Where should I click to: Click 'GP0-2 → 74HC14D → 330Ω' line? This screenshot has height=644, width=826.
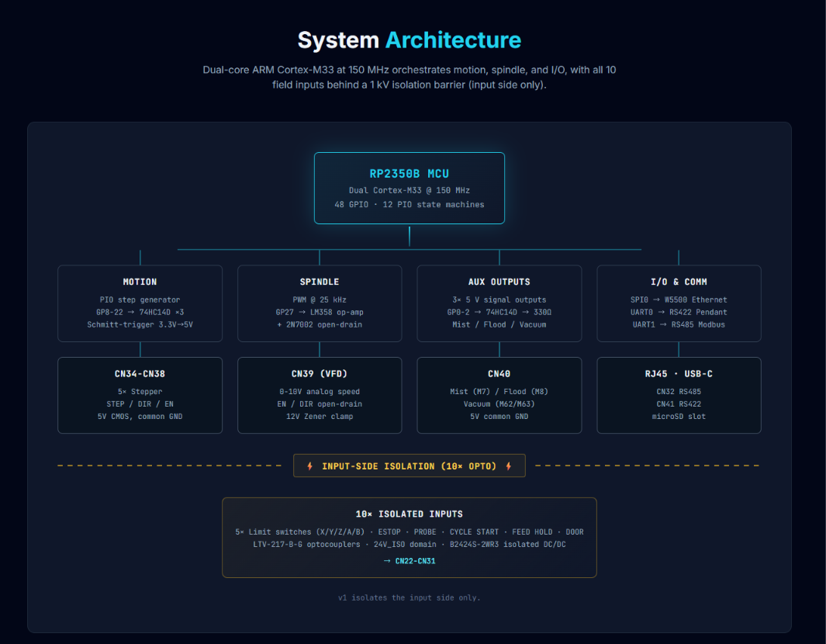pyautogui.click(x=499, y=312)
